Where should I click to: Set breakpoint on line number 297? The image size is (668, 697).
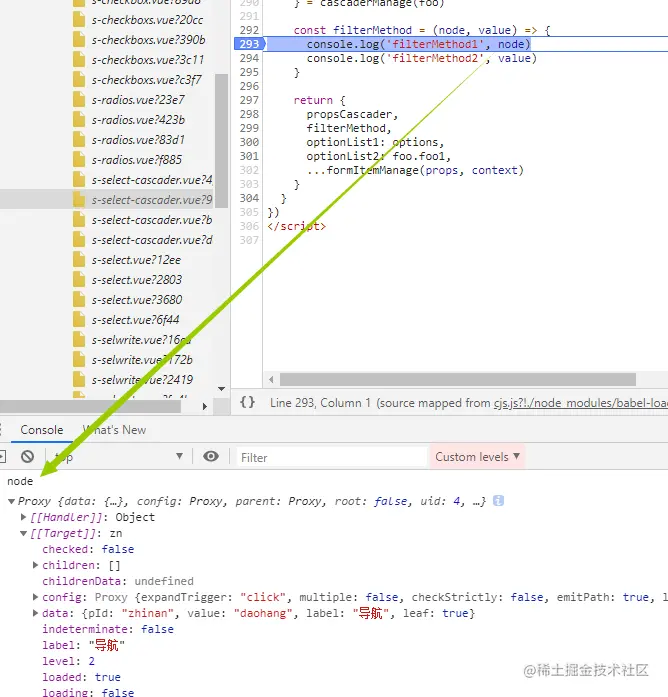(x=249, y=100)
